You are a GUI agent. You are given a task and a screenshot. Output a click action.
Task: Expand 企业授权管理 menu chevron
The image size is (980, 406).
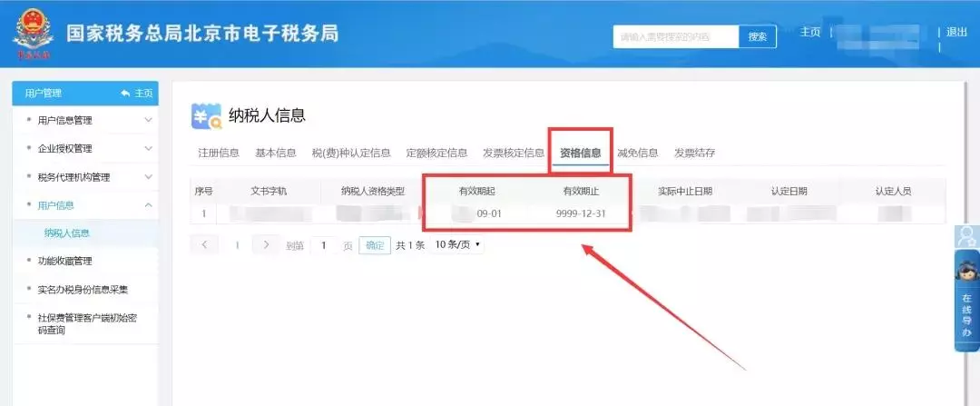(x=148, y=148)
